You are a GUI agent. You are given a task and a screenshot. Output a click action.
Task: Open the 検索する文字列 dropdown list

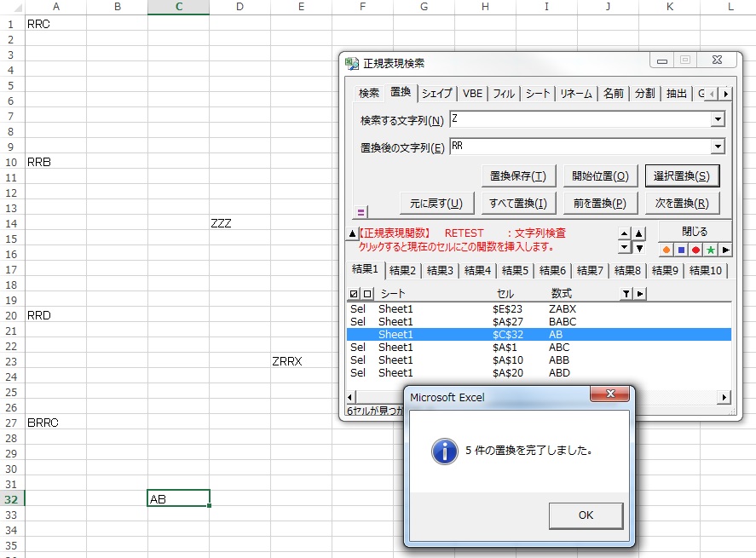[718, 120]
